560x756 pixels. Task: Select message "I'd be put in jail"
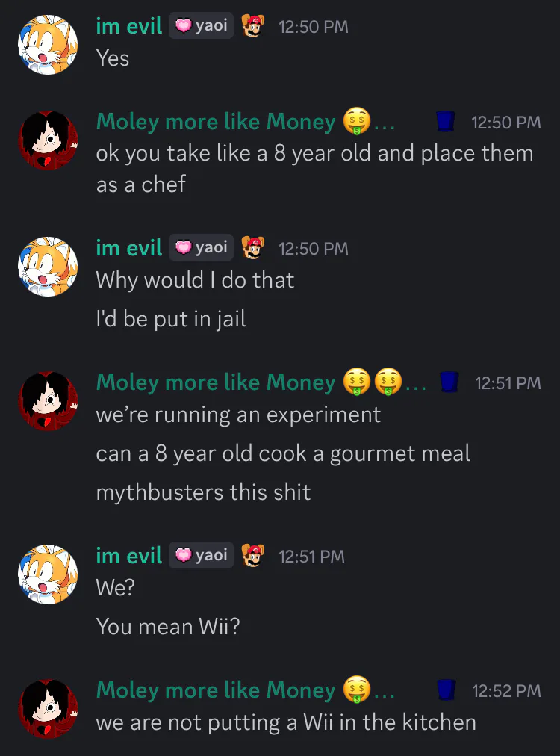tap(171, 319)
